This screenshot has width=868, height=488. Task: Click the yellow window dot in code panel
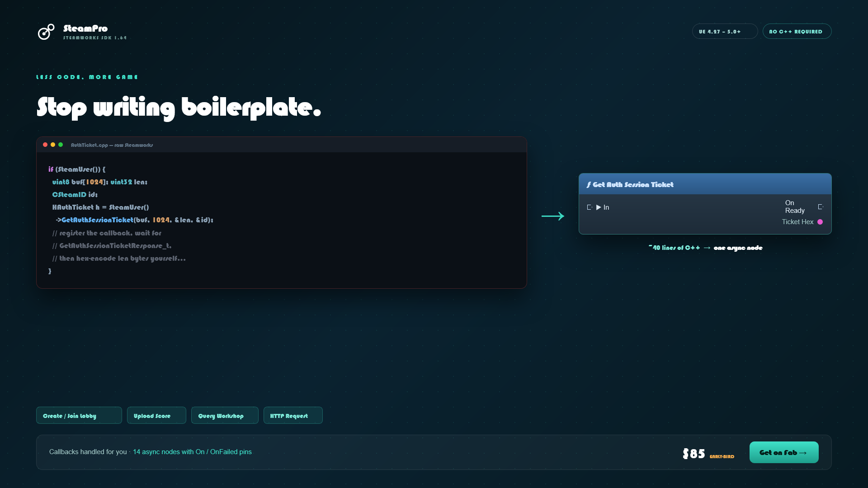53,145
